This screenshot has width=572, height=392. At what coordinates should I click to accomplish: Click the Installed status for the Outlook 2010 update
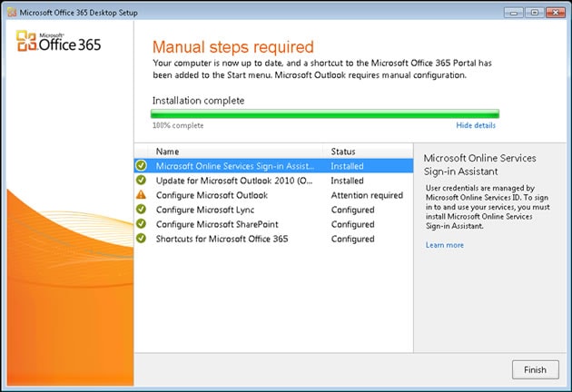pos(347,181)
